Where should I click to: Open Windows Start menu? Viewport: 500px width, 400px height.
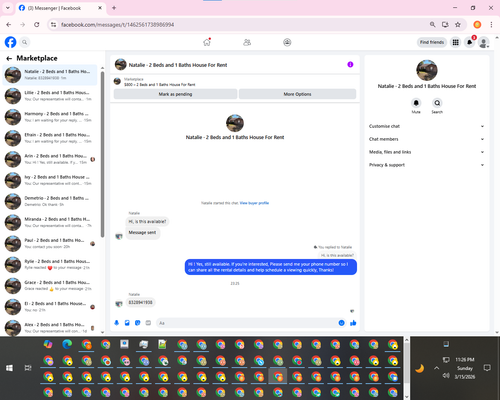coord(9,368)
